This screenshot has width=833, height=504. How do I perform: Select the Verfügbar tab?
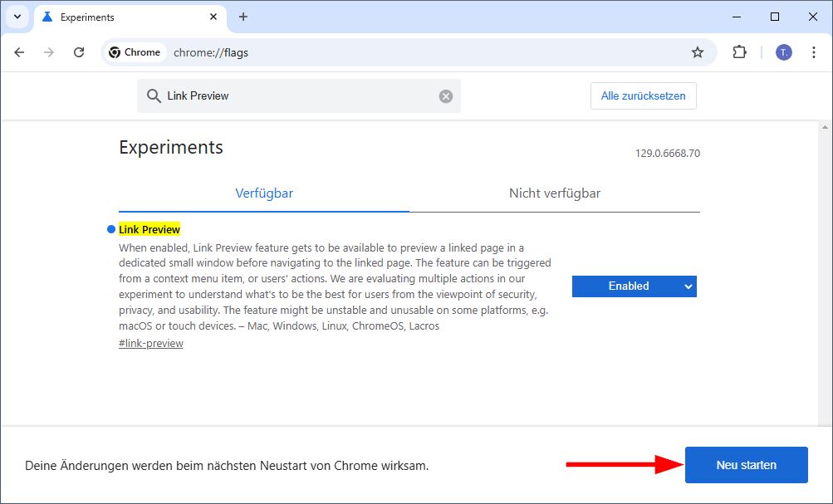[264, 193]
